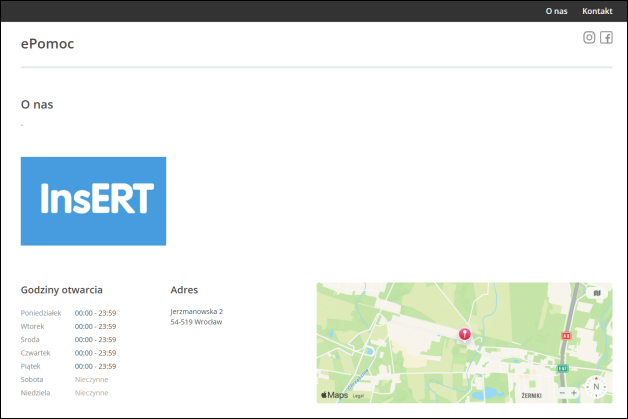This screenshot has width=628, height=419.
Task: Select the Adres heading
Action: point(184,290)
